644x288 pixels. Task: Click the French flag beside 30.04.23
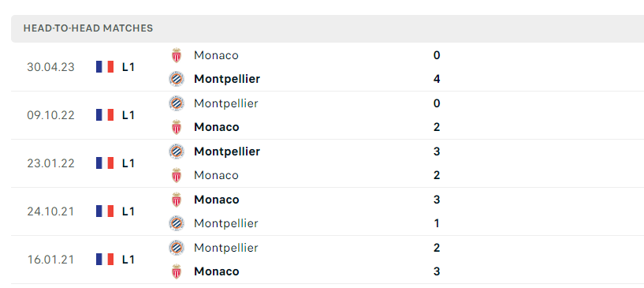pos(105,66)
